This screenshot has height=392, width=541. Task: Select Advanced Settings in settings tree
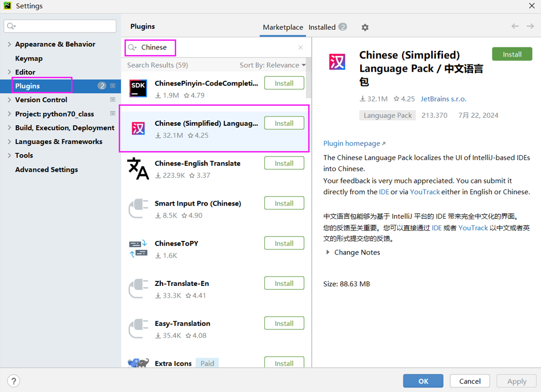[x=46, y=169]
